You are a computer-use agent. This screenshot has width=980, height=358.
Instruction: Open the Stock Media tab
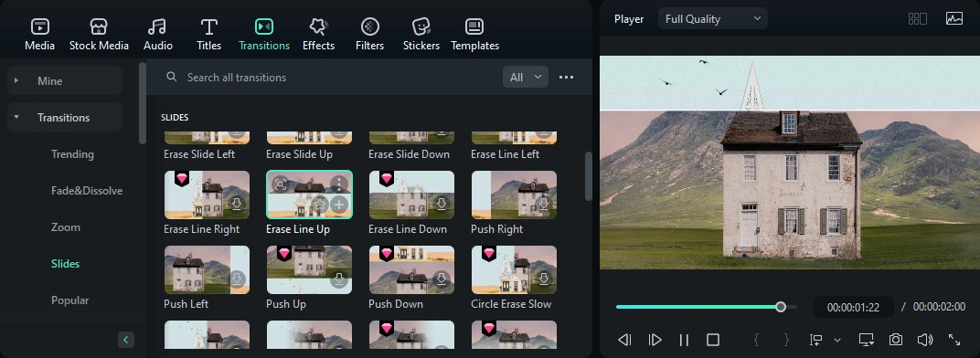(99, 35)
